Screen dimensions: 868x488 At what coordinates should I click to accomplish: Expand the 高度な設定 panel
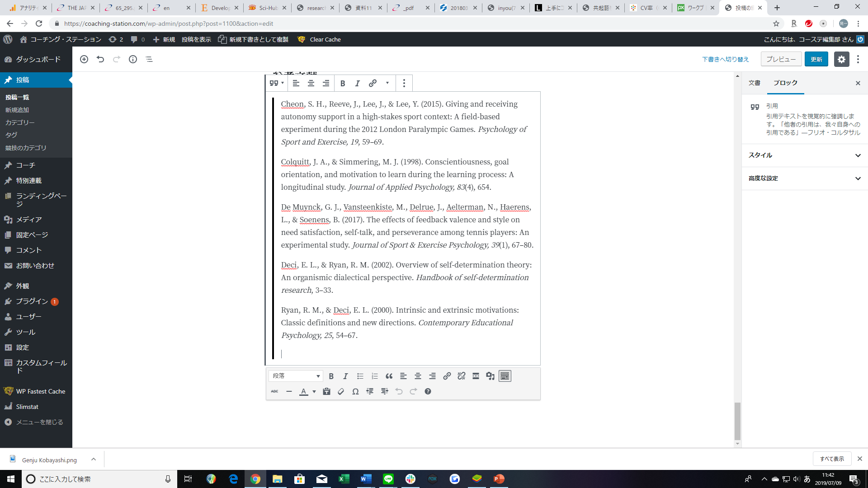(805, 178)
